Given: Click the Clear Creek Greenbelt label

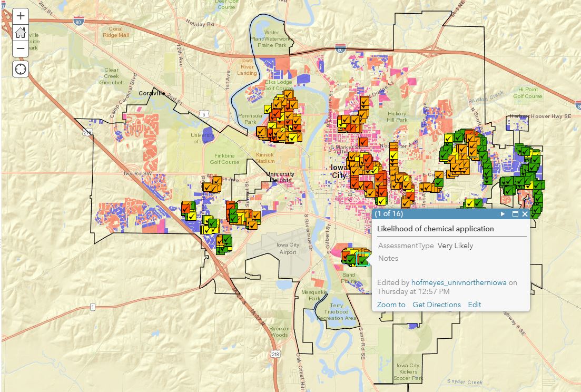Looking at the screenshot, I should tap(112, 76).
